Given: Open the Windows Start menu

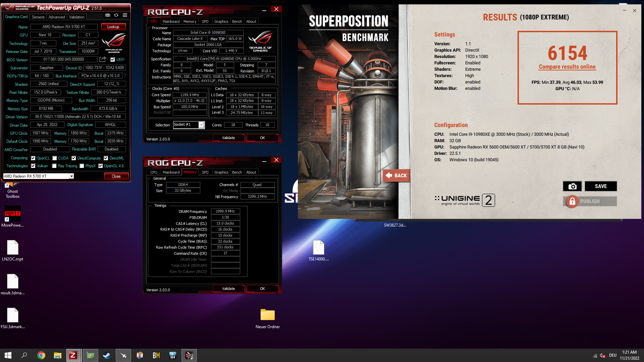Looking at the screenshot, I should (x=8, y=355).
